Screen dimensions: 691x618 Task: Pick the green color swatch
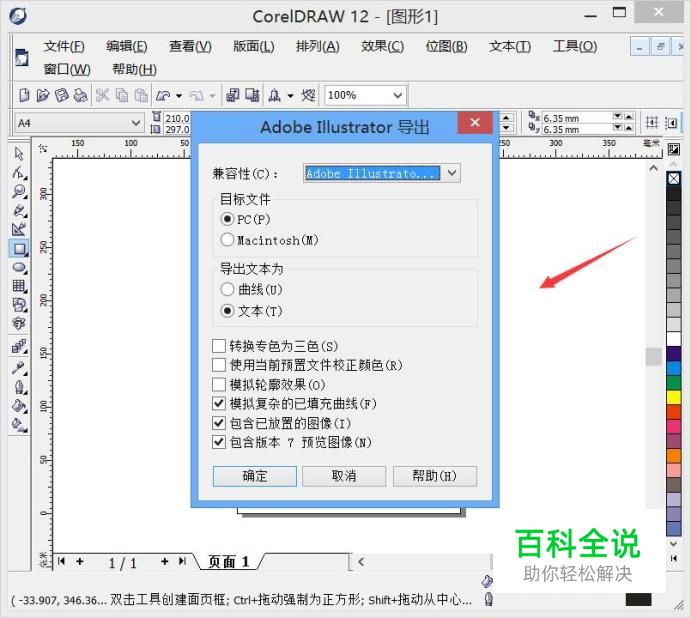(x=674, y=383)
